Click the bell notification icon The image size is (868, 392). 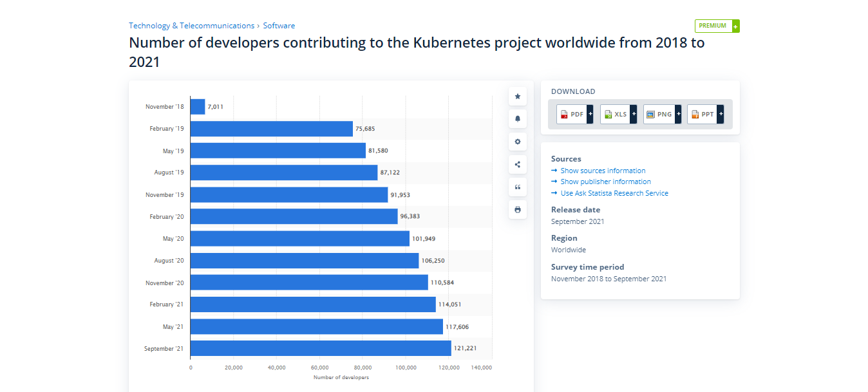click(x=517, y=119)
